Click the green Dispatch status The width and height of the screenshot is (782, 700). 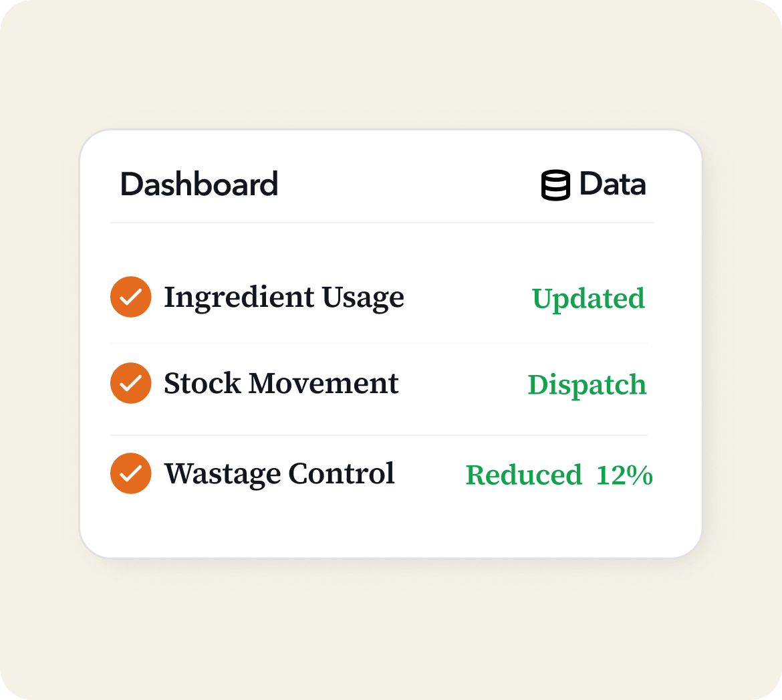pyautogui.click(x=587, y=384)
